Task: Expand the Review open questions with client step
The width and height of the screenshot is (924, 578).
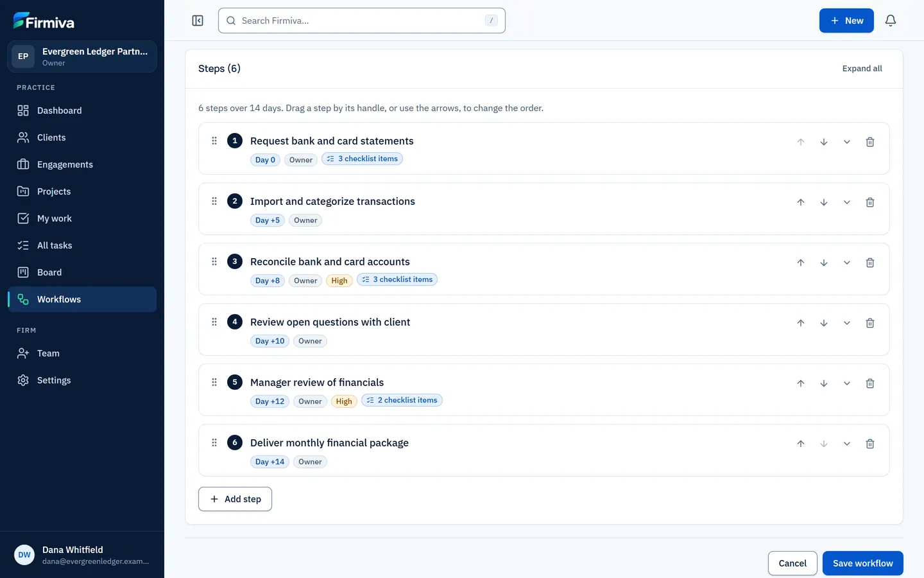Action: click(847, 323)
